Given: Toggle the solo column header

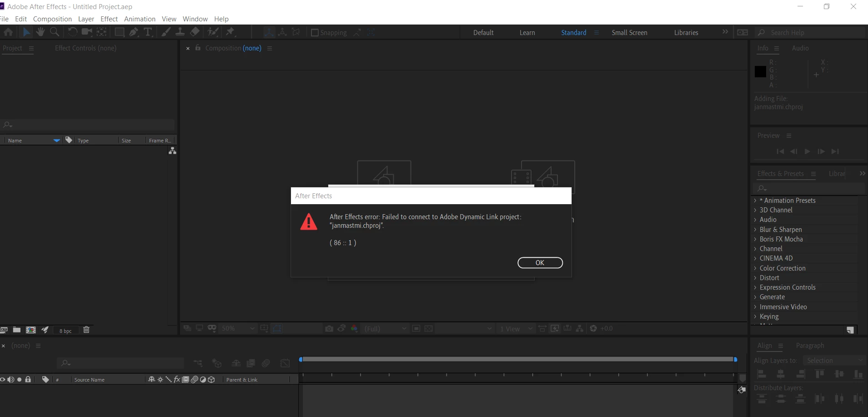Looking at the screenshot, I should coord(20,379).
